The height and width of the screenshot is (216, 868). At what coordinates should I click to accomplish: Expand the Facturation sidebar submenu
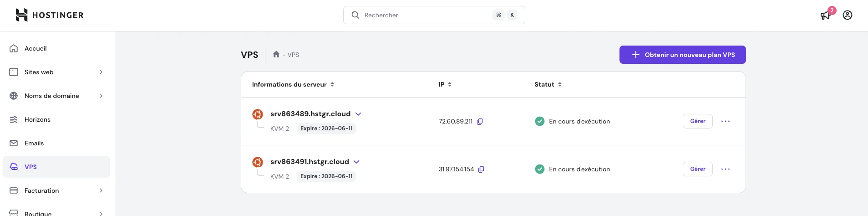click(101, 190)
